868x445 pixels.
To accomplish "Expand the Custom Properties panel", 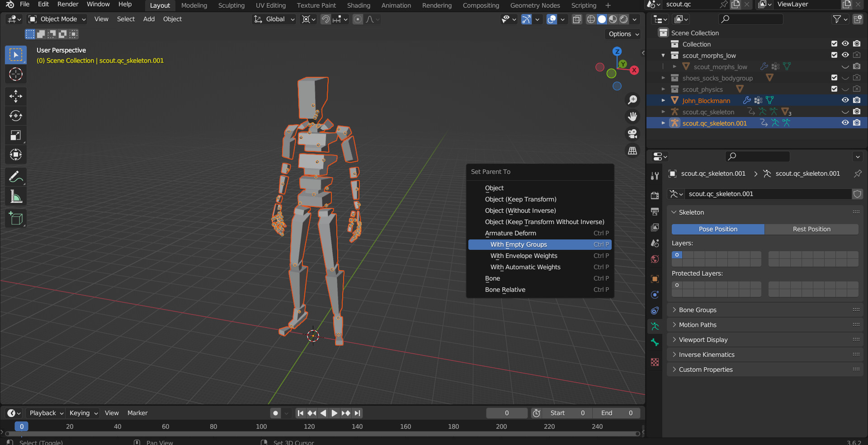I will pos(765,370).
